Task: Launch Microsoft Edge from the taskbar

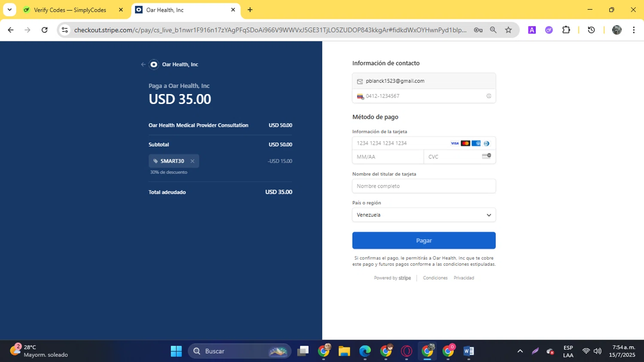Action: 365,351
